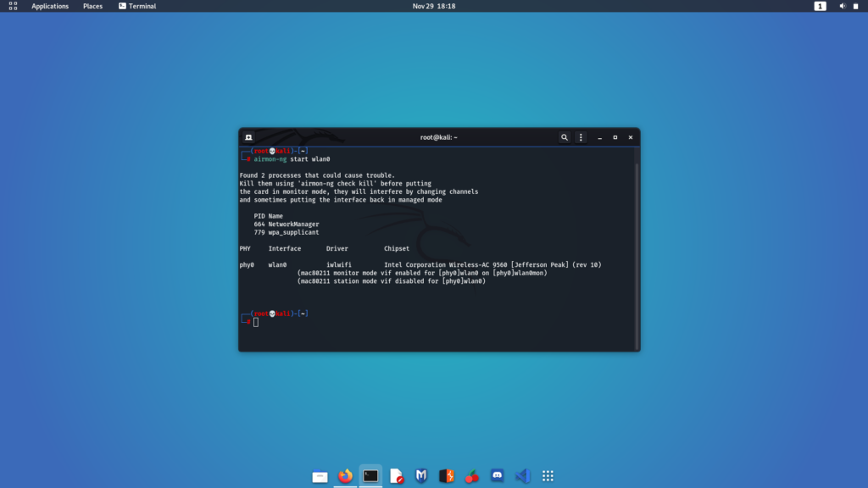Open the volume system menu
Viewport: 868px width, 488px height.
pyautogui.click(x=842, y=6)
